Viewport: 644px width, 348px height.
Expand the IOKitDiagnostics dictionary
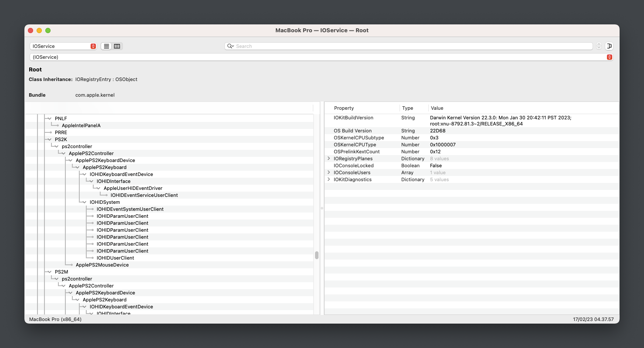click(329, 179)
